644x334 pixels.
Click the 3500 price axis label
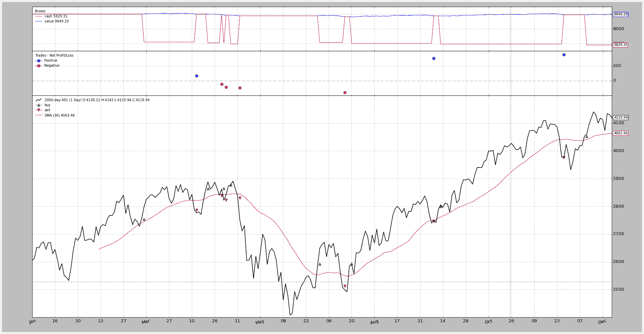point(619,289)
